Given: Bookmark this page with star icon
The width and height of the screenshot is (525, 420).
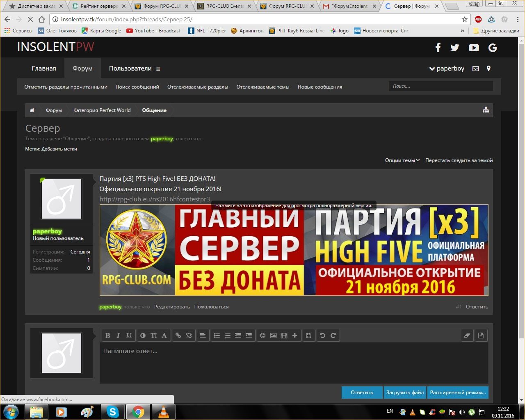Looking at the screenshot, I should click(x=465, y=19).
